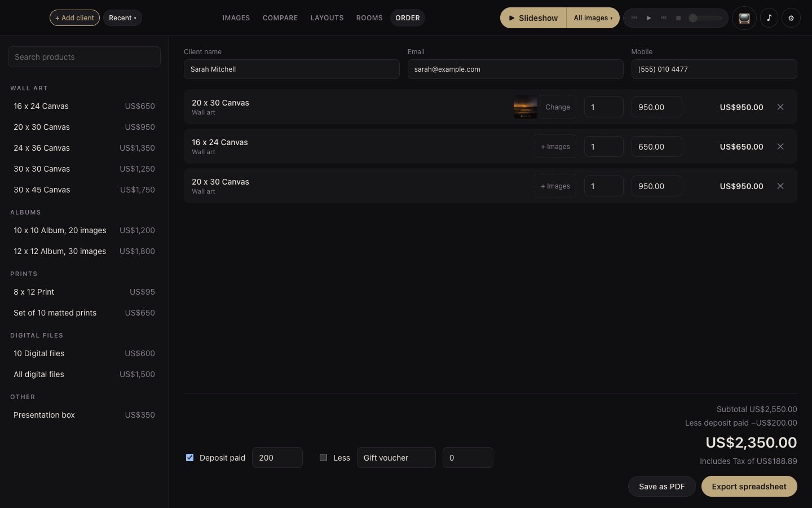The image size is (812, 508).
Task: Click quantity field of first 20 x 30 Canvas row
Action: pyautogui.click(x=604, y=107)
